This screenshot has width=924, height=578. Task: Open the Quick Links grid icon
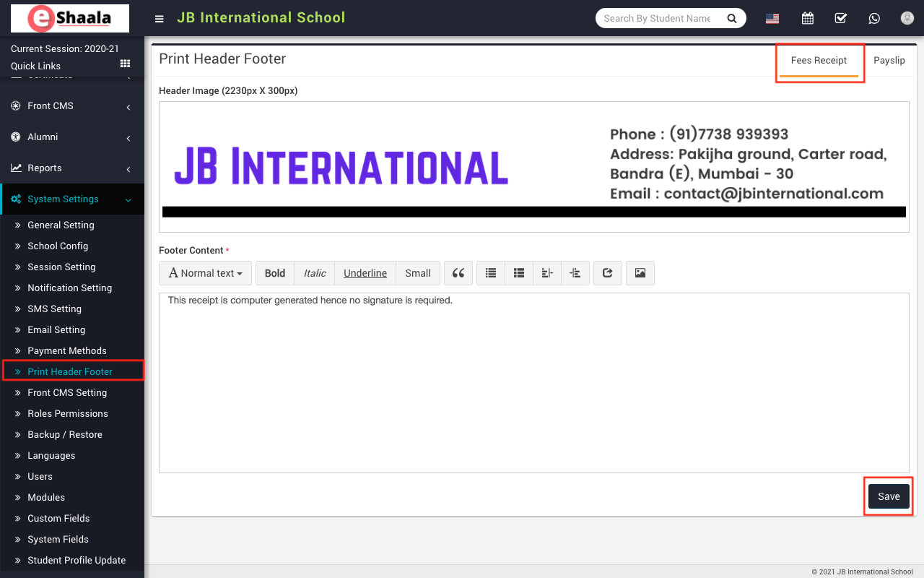125,64
